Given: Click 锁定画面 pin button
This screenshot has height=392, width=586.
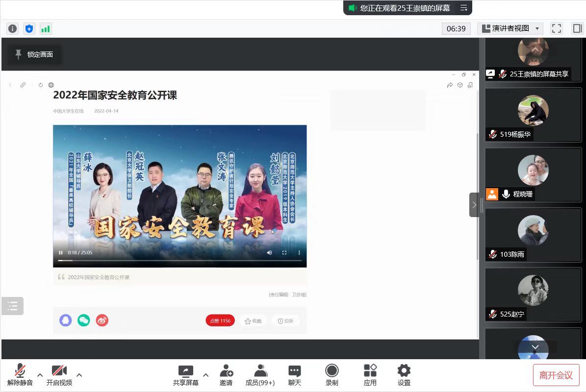Looking at the screenshot, I should point(34,54).
